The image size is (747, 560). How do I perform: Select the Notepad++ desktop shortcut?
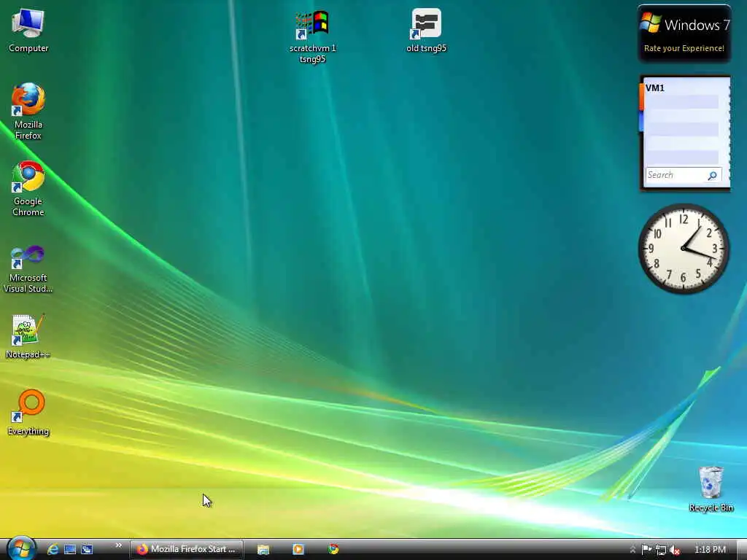28,335
